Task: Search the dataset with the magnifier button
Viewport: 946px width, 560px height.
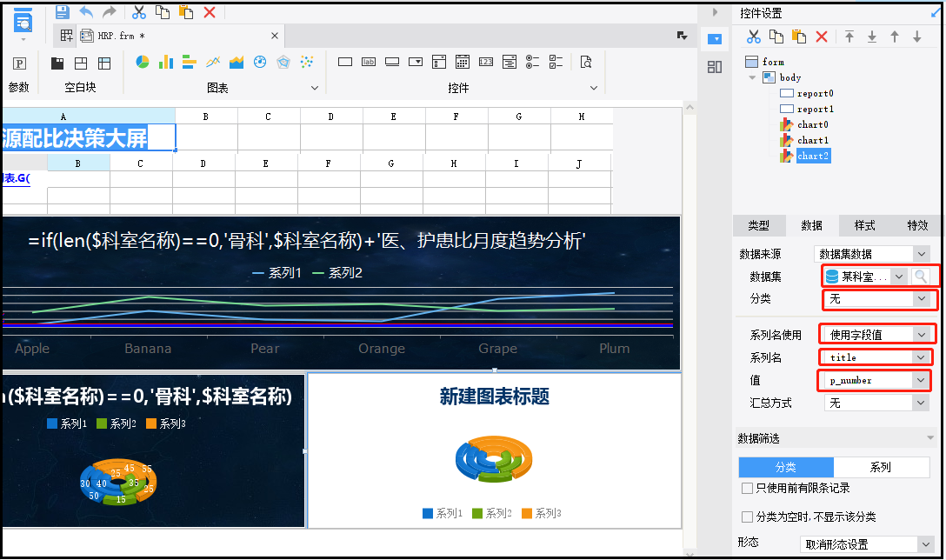Action: tap(921, 277)
